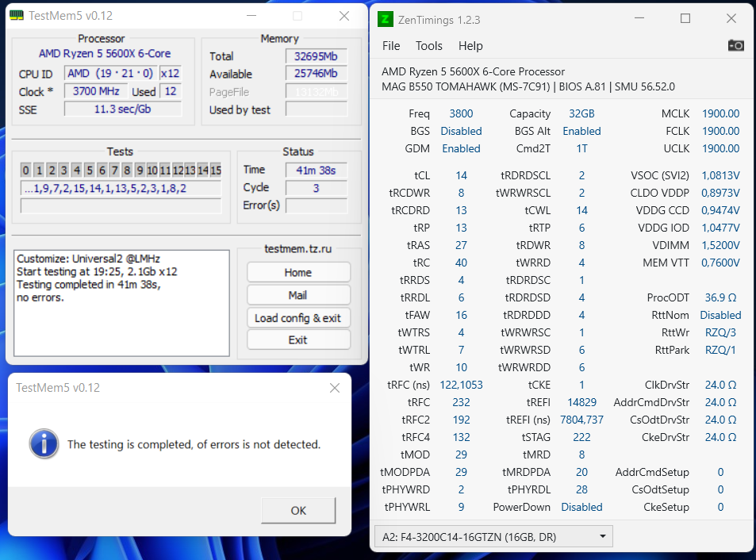
Task: Click the GDM value Enabled
Action: click(x=461, y=148)
